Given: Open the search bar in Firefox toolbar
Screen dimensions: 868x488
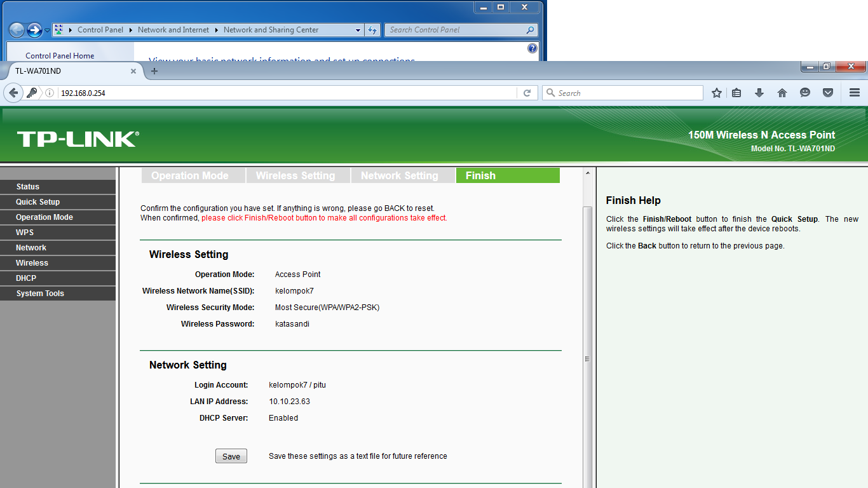Looking at the screenshot, I should pos(623,93).
